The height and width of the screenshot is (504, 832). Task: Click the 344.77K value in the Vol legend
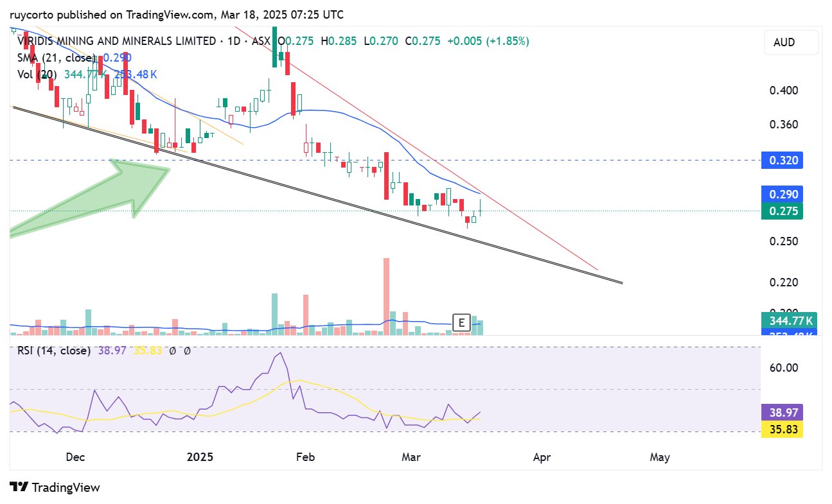[86, 74]
